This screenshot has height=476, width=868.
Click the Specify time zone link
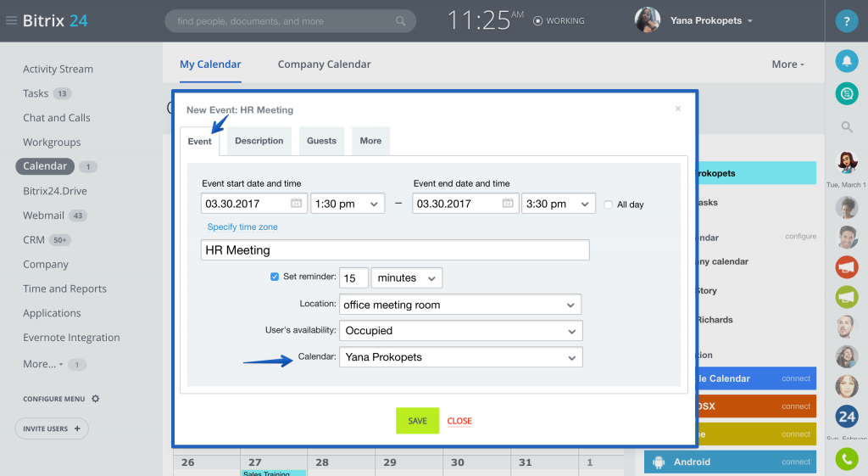coord(242,227)
